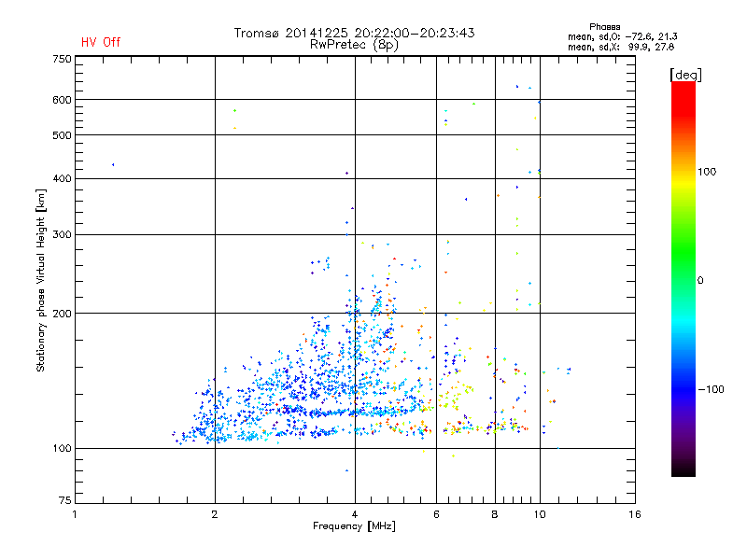Click the 'RwPretec (8p)' subtitle
Screen dimensions: 747x560
point(354,45)
